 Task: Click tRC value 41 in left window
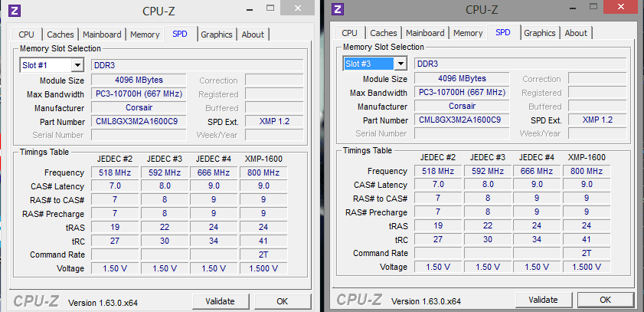[x=263, y=241]
